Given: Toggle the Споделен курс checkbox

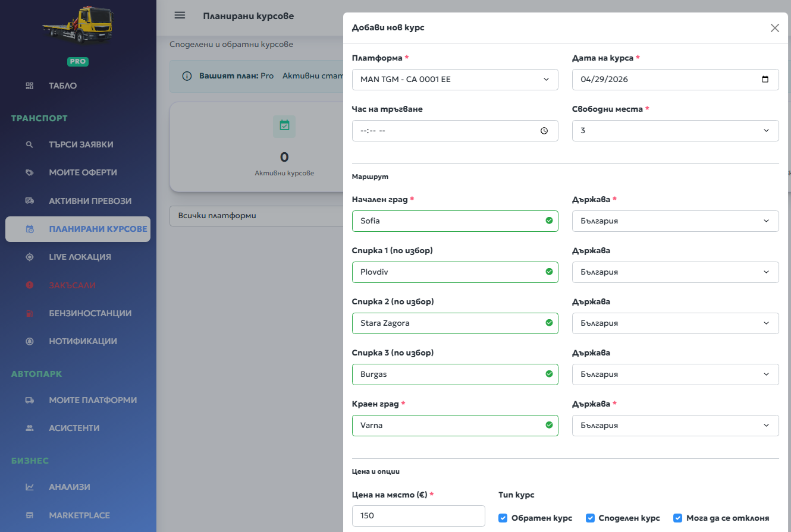Looking at the screenshot, I should tap(590, 518).
